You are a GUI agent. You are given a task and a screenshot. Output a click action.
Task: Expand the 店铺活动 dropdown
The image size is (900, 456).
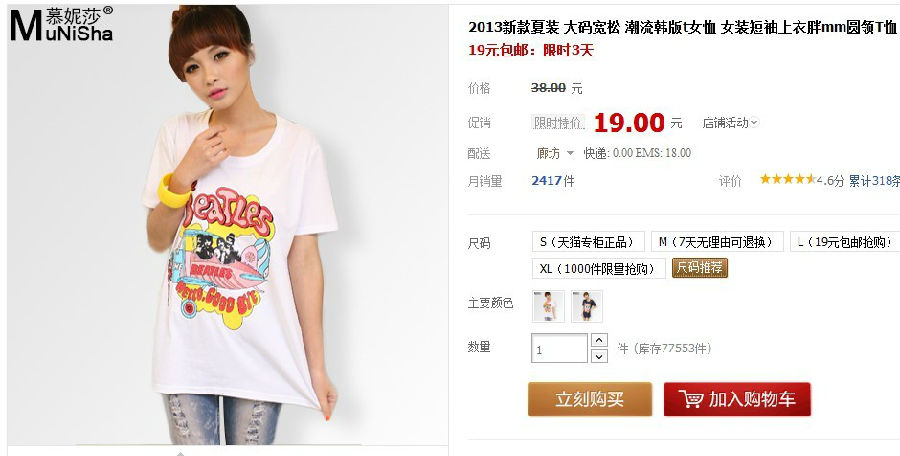pyautogui.click(x=730, y=122)
